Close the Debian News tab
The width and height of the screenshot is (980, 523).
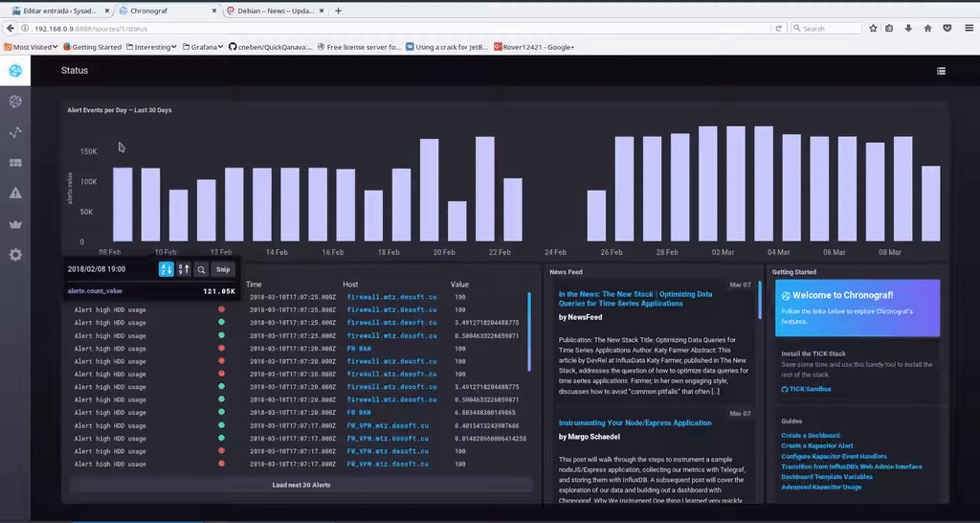coord(322,11)
